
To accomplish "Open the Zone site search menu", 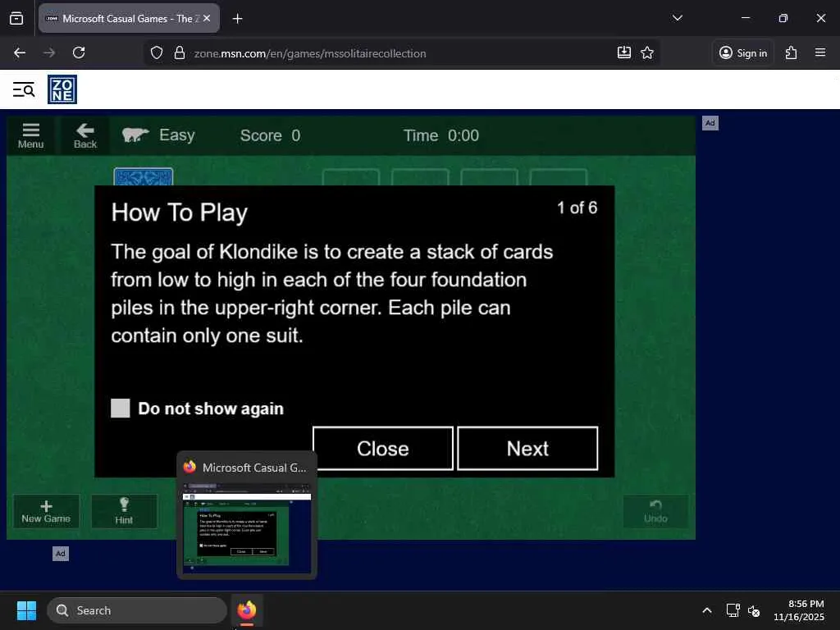I will 24,89.
